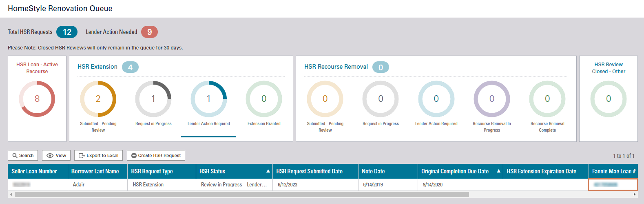Click the HSR Extension section title
644x204 pixels.
pos(97,67)
